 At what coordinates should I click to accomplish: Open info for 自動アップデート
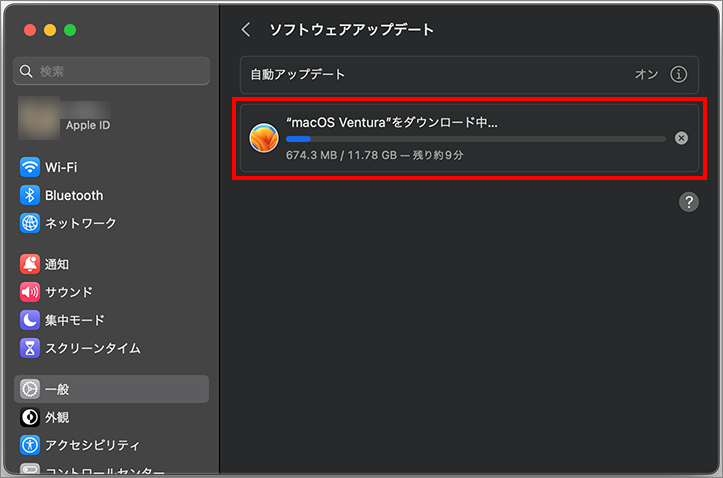[678, 74]
